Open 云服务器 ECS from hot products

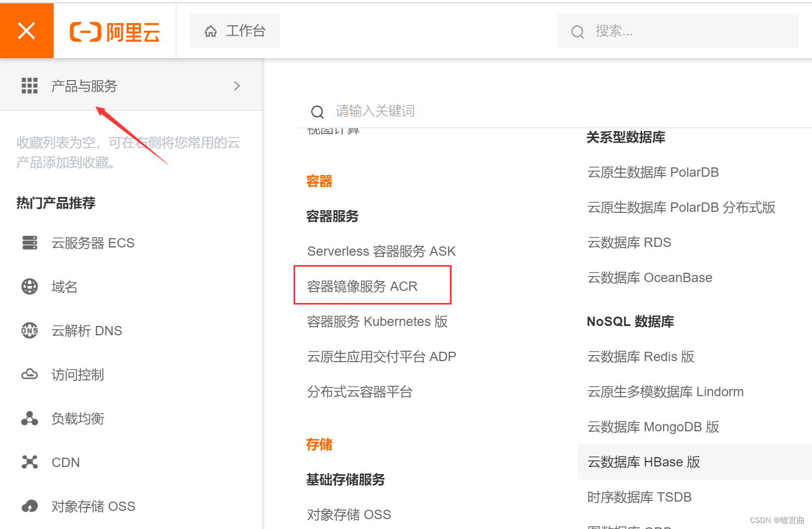point(93,243)
